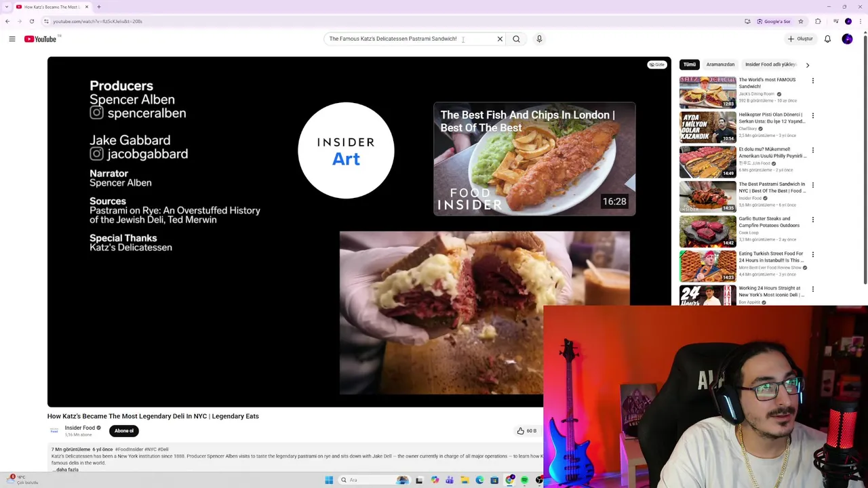
Task: Go forward in browser history
Action: [20, 21]
